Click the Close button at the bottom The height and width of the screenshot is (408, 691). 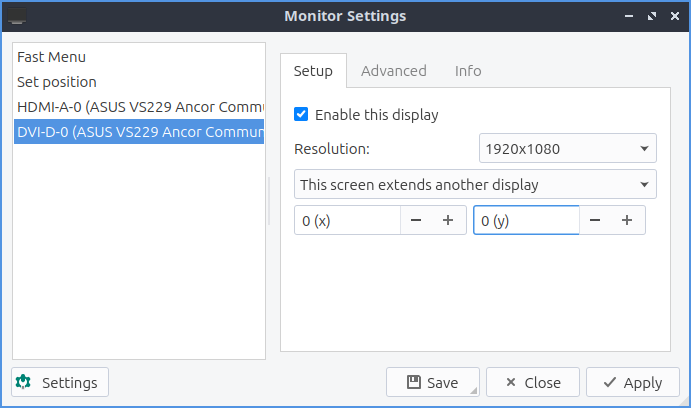(x=531, y=382)
